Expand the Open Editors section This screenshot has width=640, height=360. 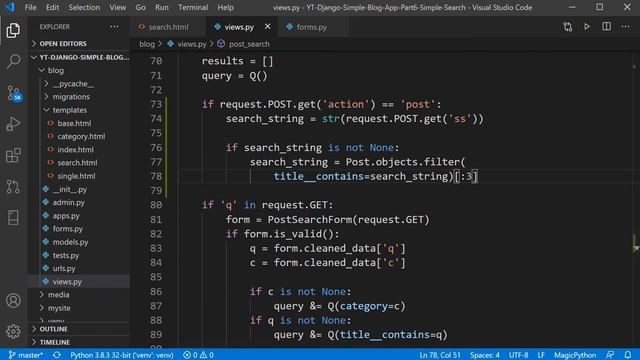pyautogui.click(x=63, y=44)
